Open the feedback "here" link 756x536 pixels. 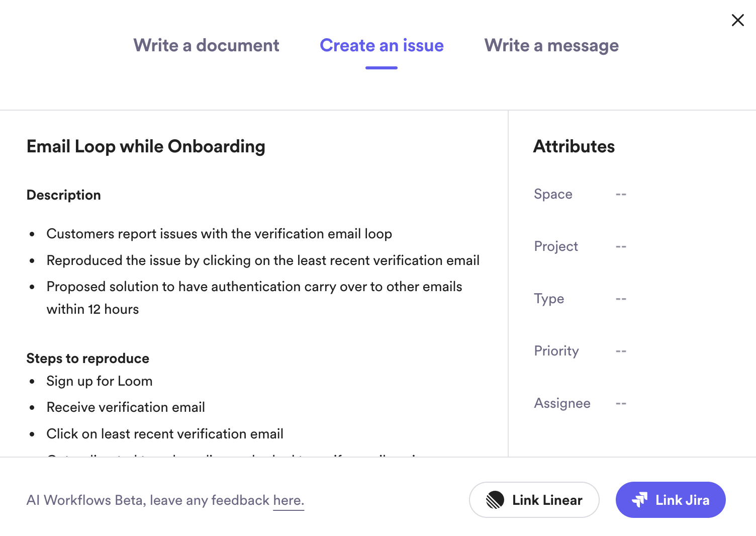289,500
